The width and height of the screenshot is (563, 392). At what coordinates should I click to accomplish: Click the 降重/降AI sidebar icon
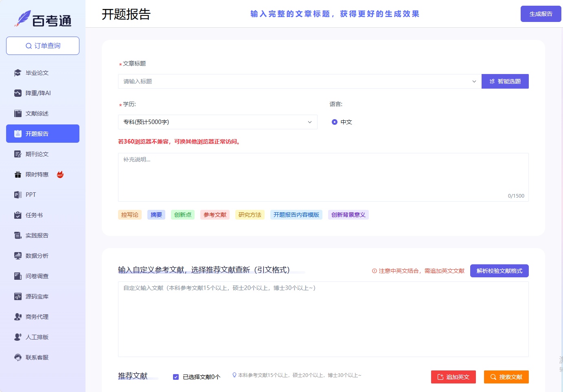pos(18,93)
